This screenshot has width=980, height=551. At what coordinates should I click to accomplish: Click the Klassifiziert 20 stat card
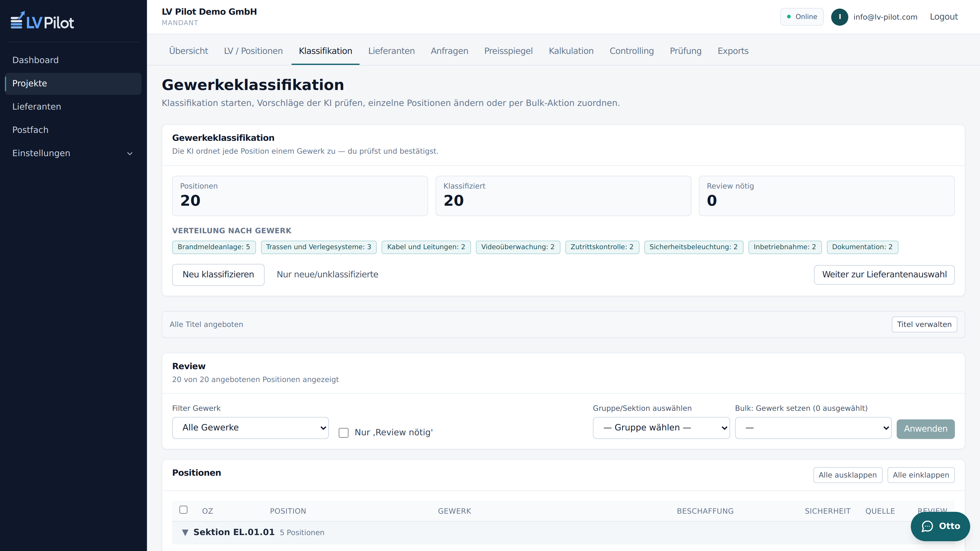[x=563, y=196]
